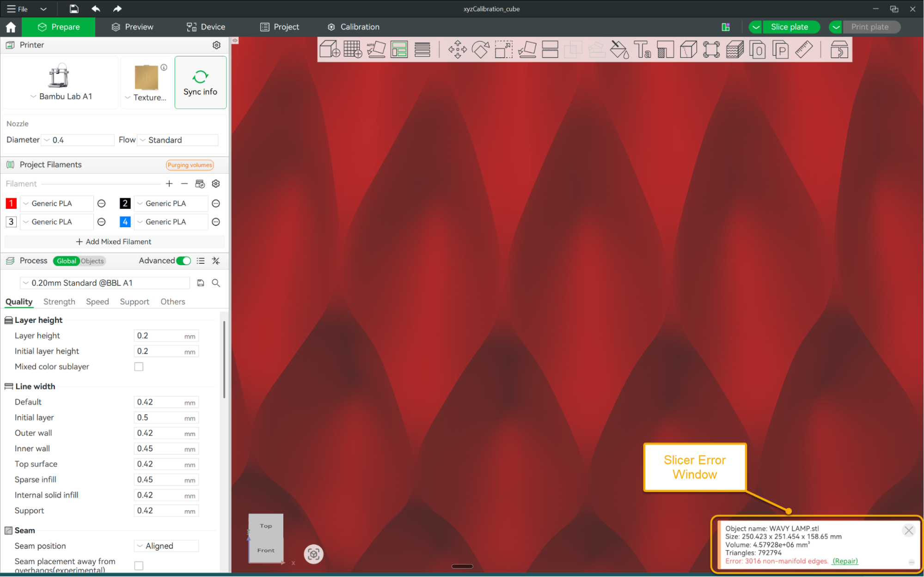The height and width of the screenshot is (577, 924).
Task: Select the fuzzy skin painting tool
Action: [734, 49]
